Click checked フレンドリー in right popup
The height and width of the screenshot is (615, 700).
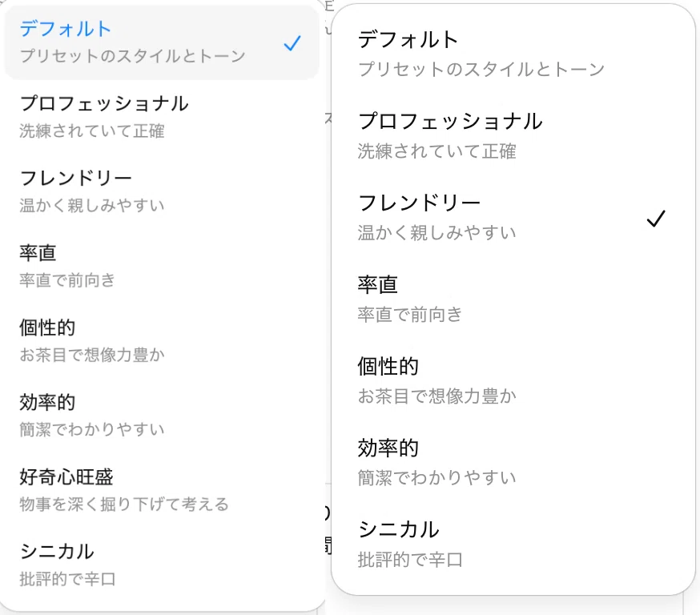point(513,217)
